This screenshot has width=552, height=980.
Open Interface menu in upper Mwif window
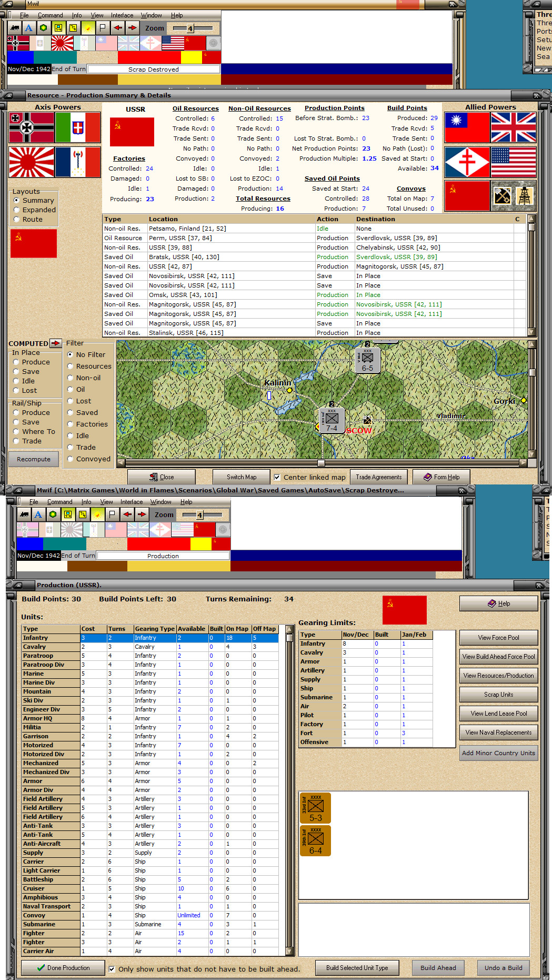[122, 15]
